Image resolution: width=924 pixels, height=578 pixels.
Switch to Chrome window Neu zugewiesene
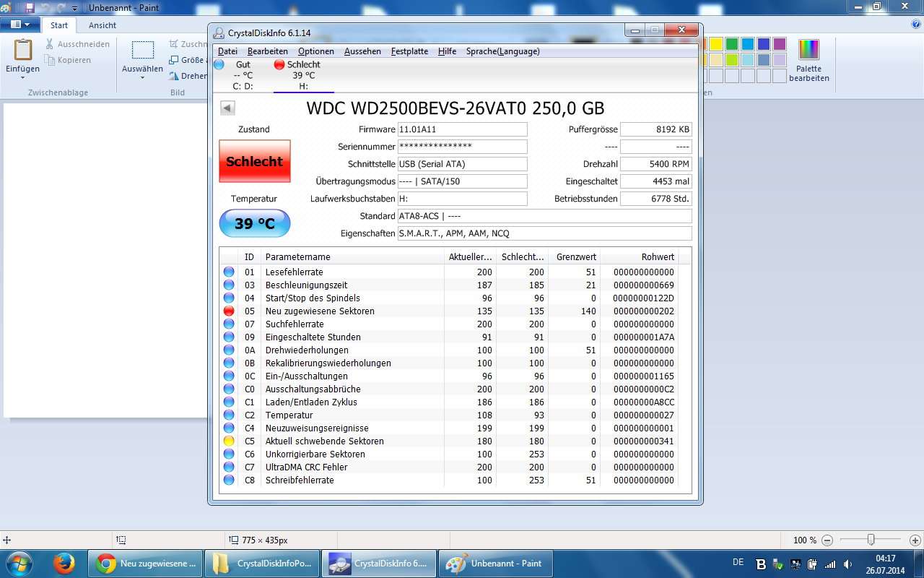(144, 563)
